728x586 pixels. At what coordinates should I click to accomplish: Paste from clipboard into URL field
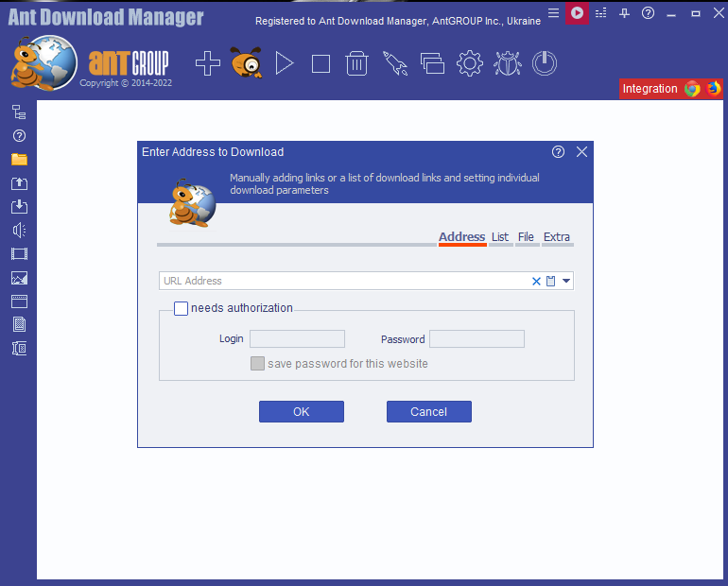(550, 281)
